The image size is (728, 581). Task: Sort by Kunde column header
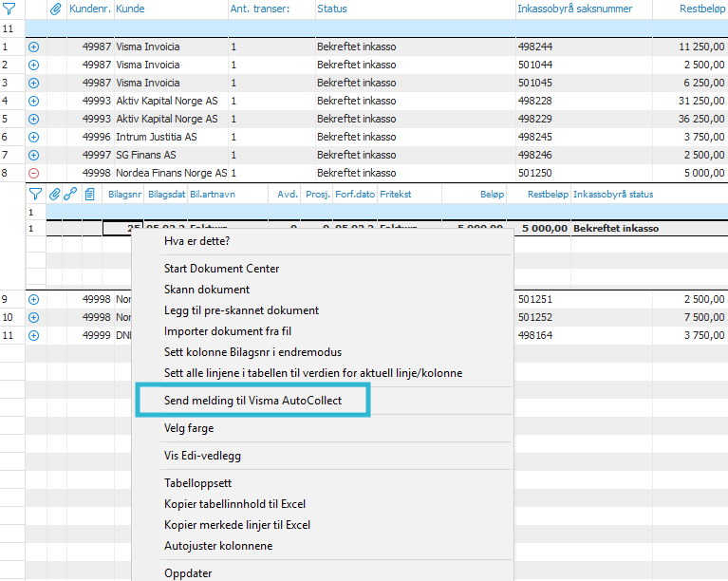pyautogui.click(x=130, y=9)
